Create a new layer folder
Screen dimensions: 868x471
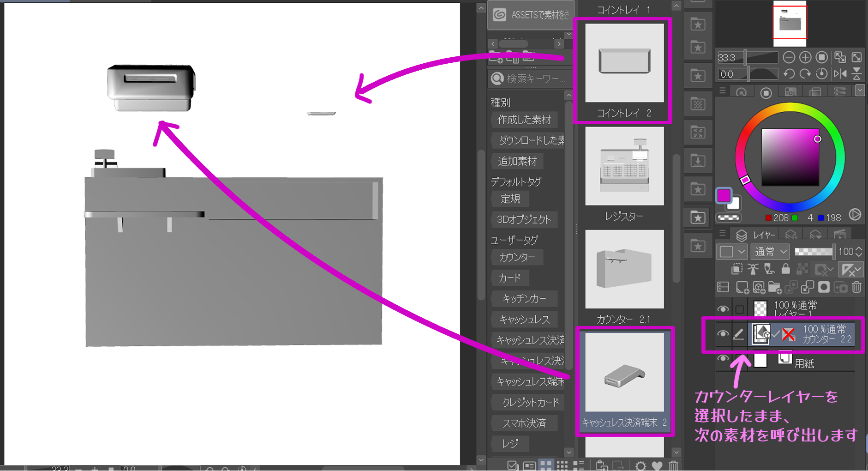click(x=775, y=286)
